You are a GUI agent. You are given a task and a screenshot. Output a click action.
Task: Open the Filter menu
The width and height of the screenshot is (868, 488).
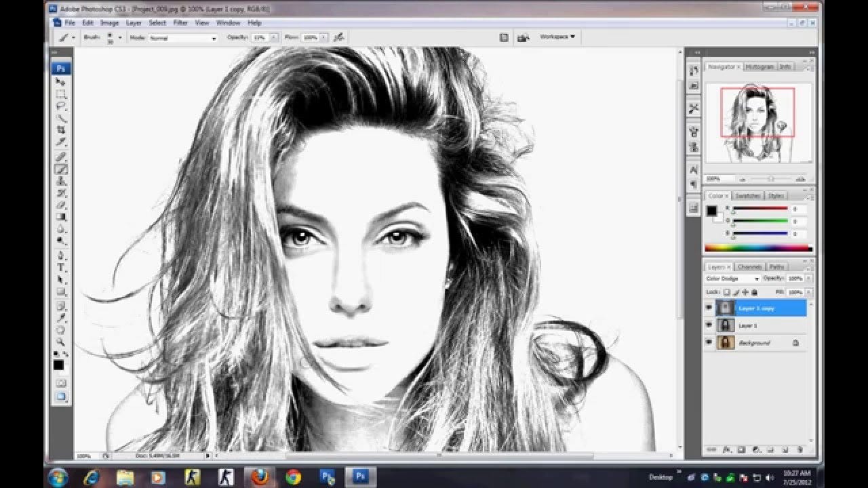point(180,22)
